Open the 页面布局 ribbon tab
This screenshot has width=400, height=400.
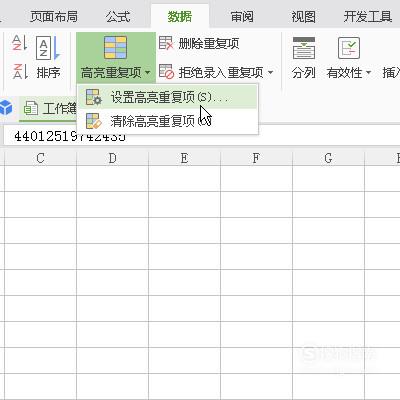54,16
